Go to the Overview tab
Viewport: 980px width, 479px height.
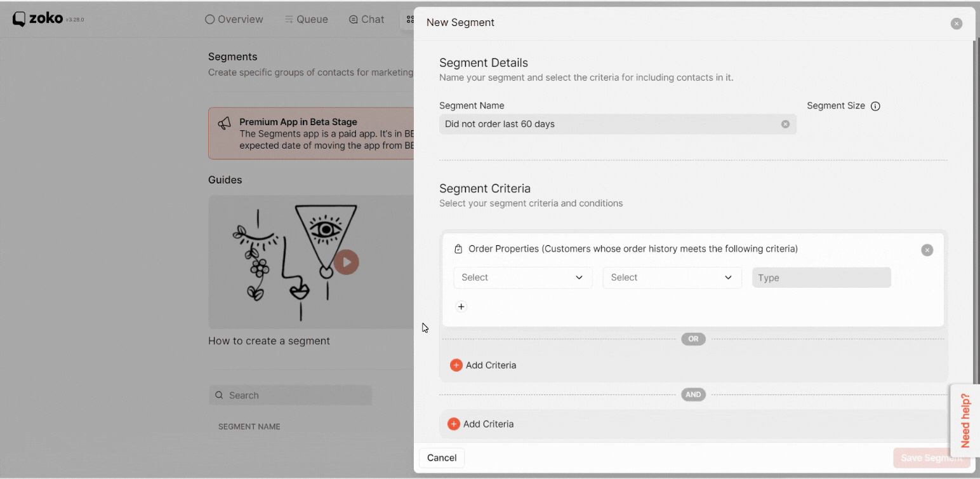[234, 19]
